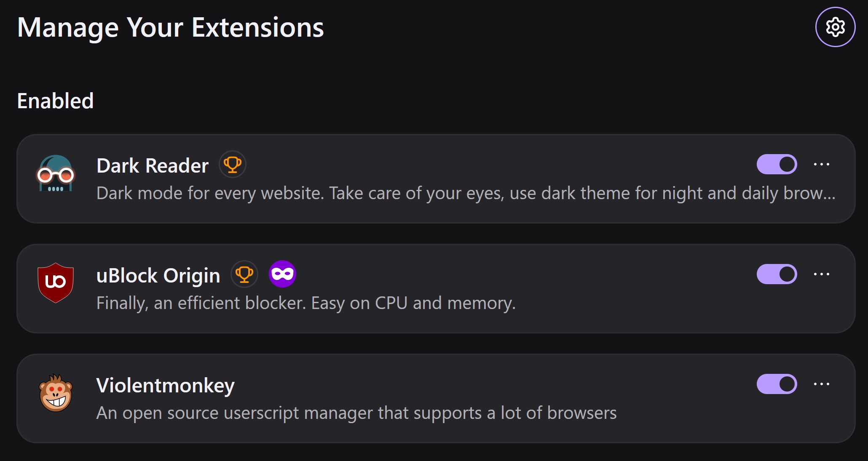The image size is (868, 461).
Task: Open more options for Dark Reader
Action: tap(822, 164)
